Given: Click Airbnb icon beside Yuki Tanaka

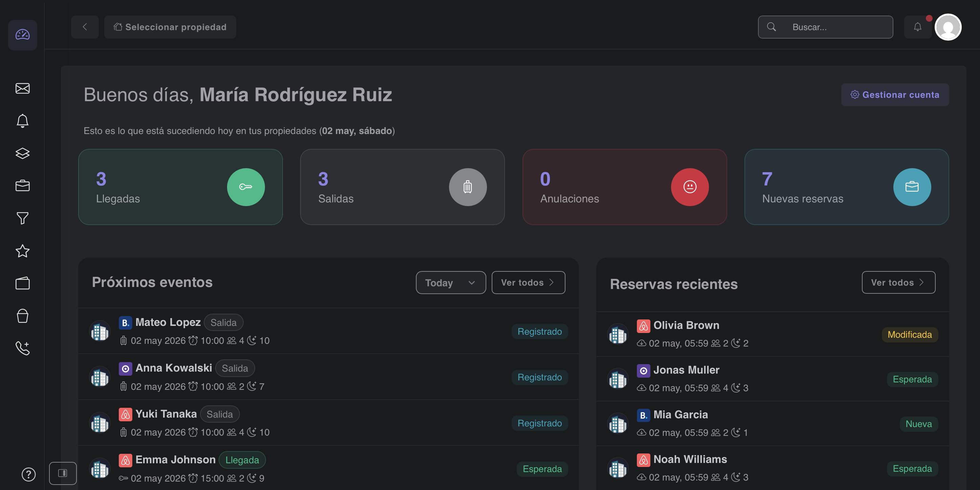Looking at the screenshot, I should [125, 414].
